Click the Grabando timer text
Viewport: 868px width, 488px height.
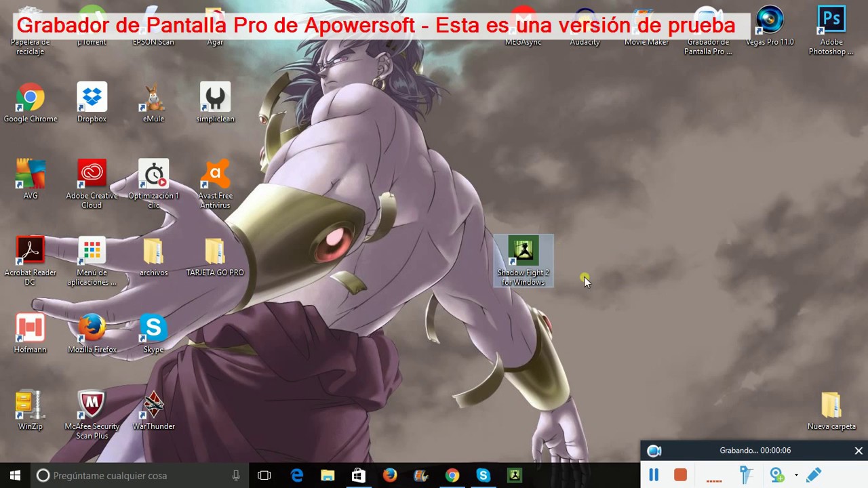coord(755,450)
